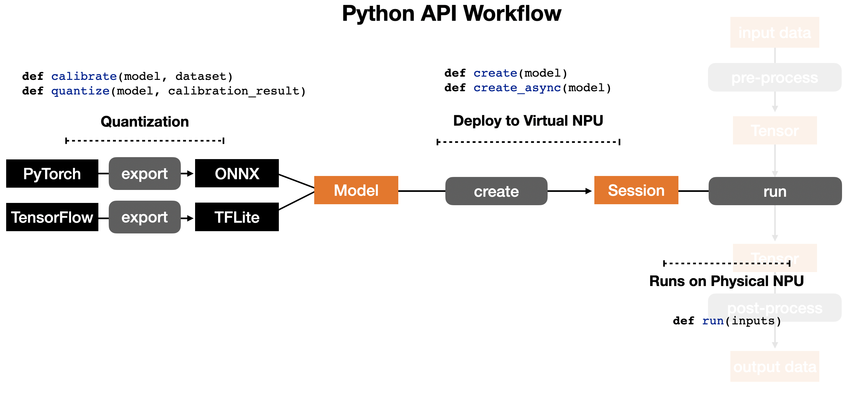Click the dark run node

click(775, 192)
